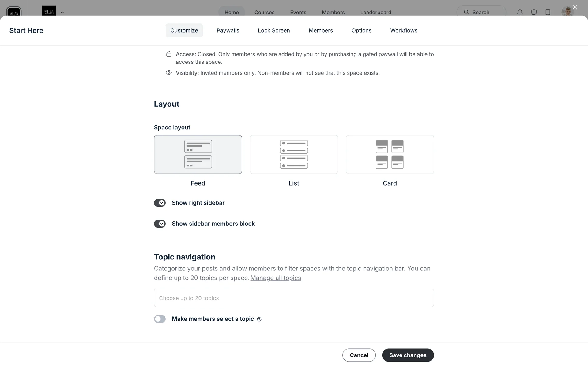Image resolution: width=588 pixels, height=368 pixels.
Task: Select the Card layout icon
Action: point(390,154)
